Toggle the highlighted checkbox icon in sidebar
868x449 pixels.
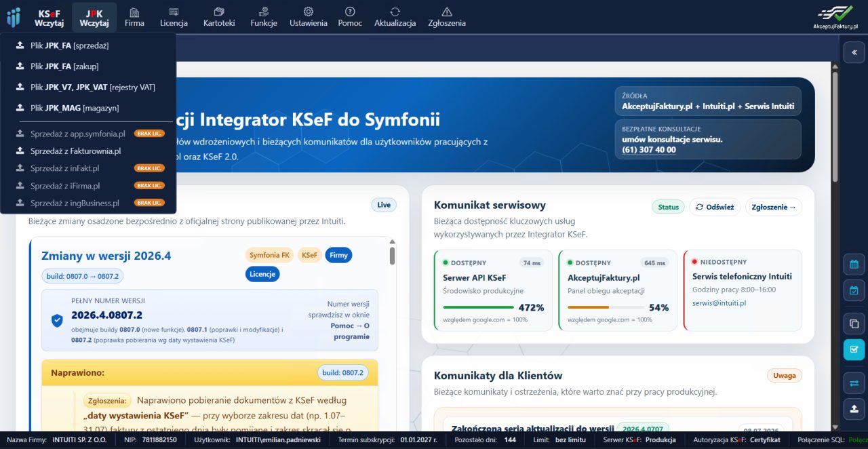coord(854,350)
